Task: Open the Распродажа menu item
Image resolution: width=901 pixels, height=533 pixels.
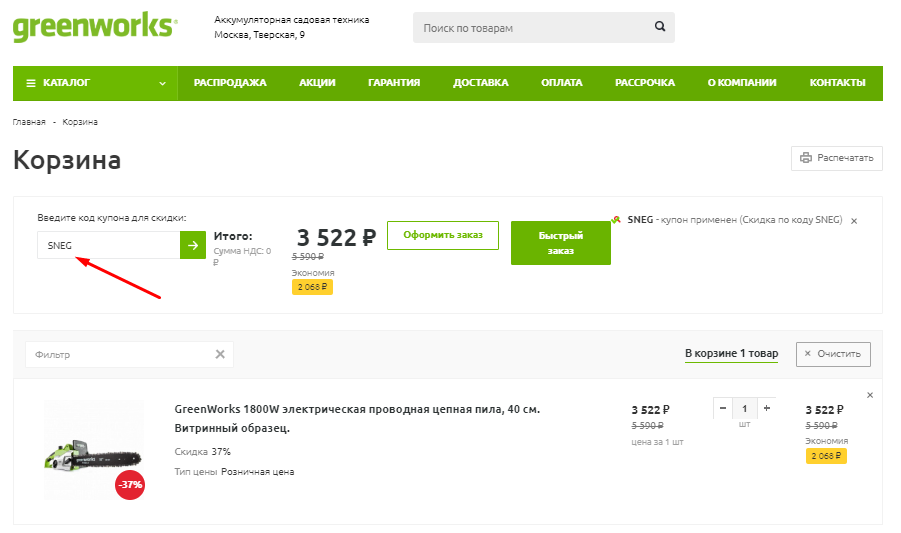Action: [230, 83]
